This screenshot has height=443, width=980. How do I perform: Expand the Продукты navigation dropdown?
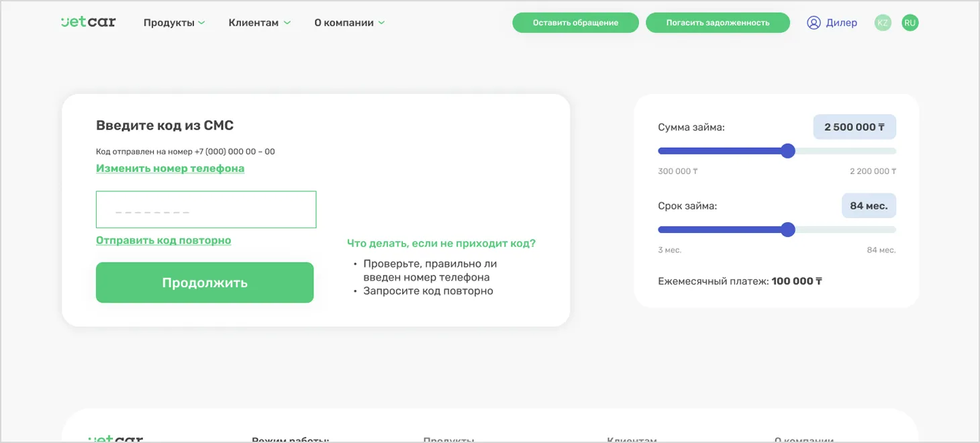point(168,21)
